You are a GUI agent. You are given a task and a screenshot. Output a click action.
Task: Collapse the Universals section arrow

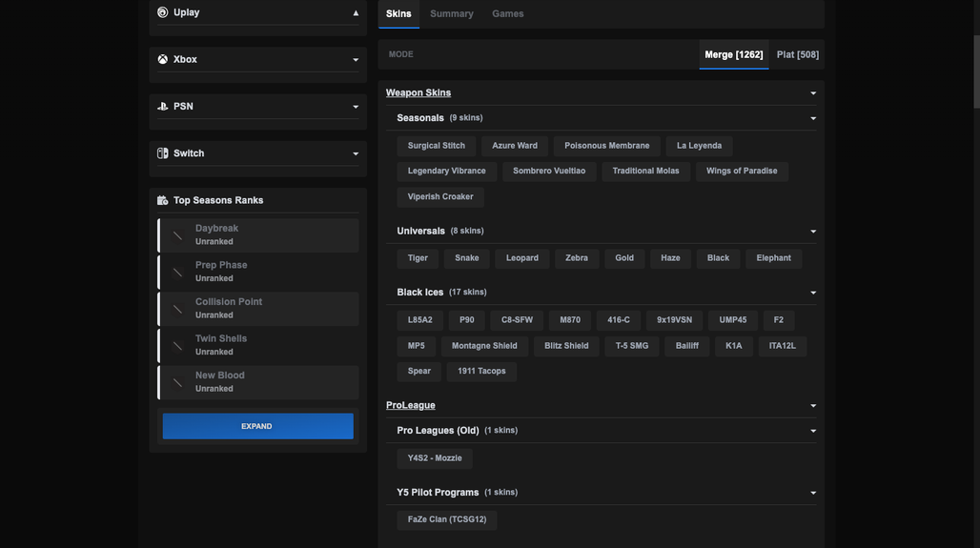pos(813,232)
